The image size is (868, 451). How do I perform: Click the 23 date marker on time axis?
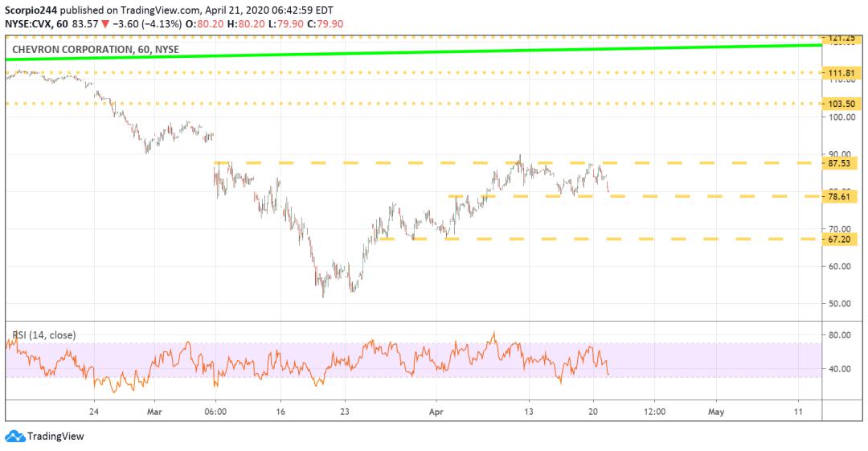[x=344, y=412]
